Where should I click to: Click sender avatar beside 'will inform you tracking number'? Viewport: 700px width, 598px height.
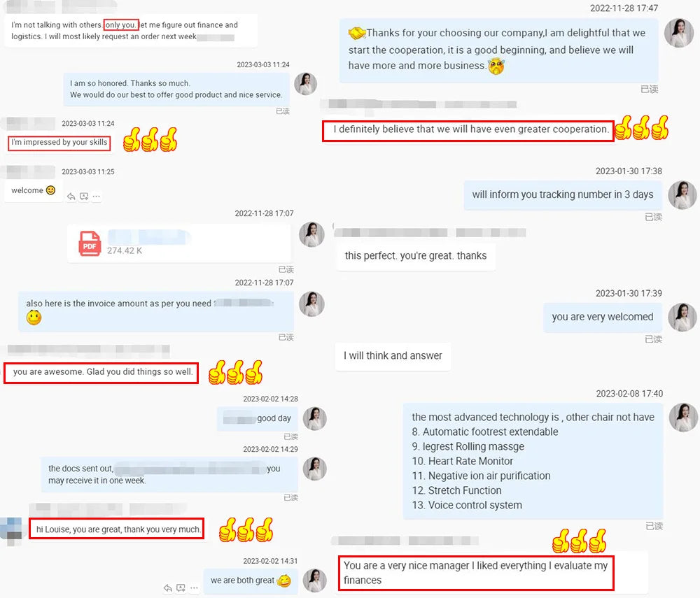click(682, 195)
